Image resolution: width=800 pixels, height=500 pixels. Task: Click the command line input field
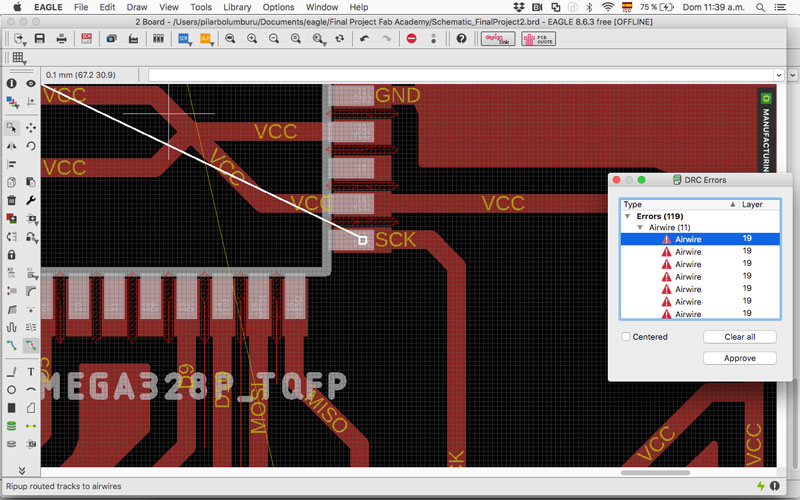pyautogui.click(x=461, y=75)
